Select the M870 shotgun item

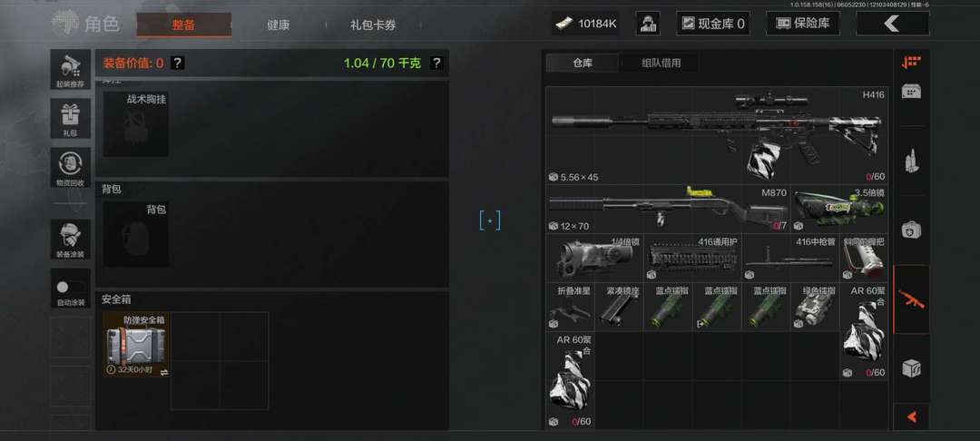point(668,209)
